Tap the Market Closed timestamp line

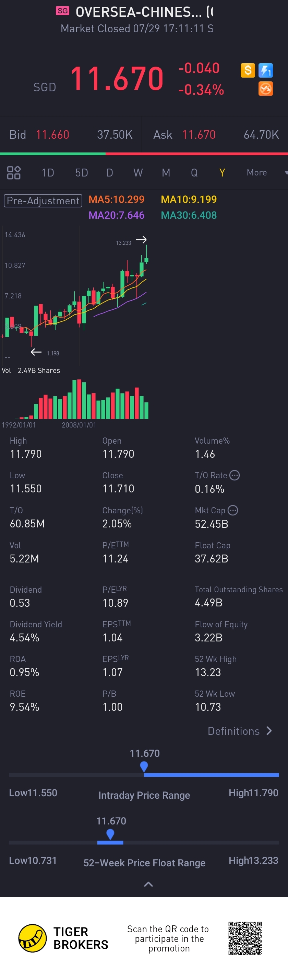pos(137,29)
